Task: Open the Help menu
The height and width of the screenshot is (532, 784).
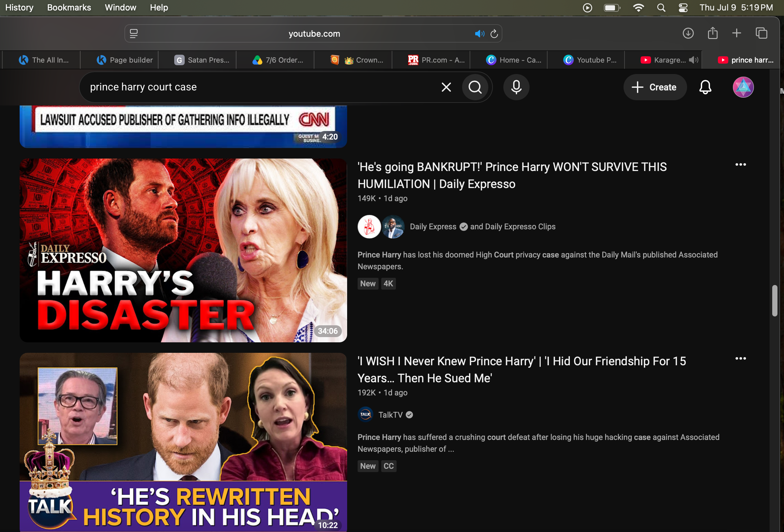Action: (159, 8)
